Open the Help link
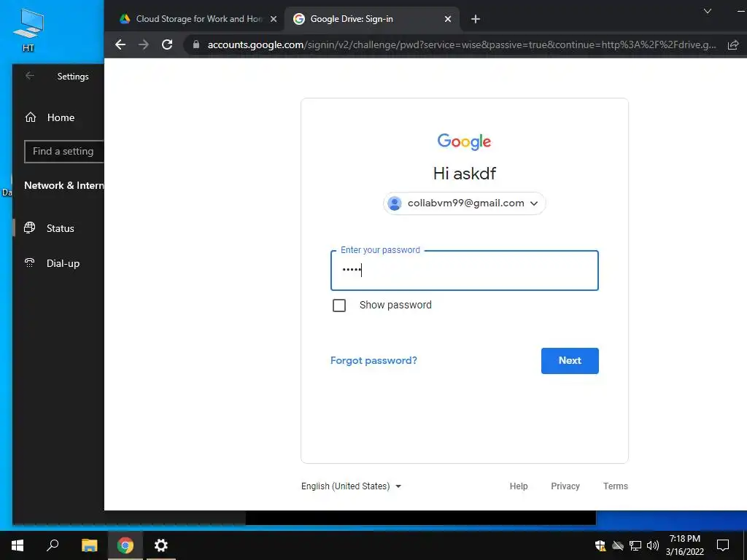The height and width of the screenshot is (560, 747). coord(519,486)
